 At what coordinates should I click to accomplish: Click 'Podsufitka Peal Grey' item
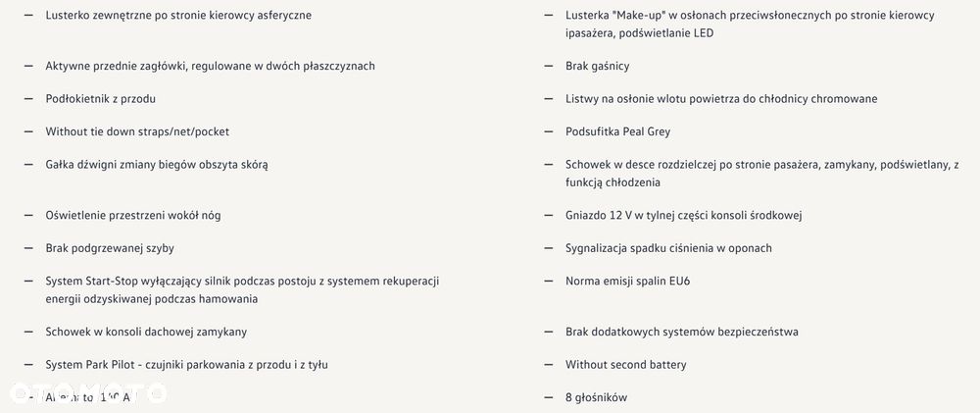(617, 132)
